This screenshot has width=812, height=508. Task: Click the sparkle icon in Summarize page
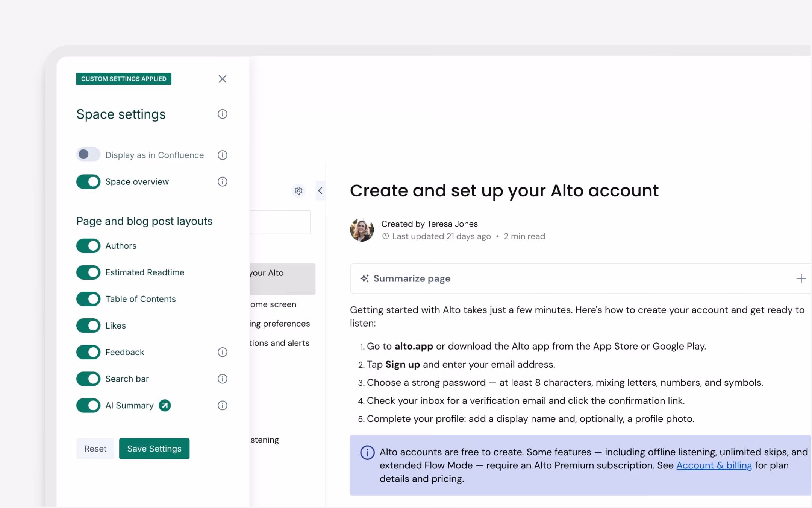(364, 278)
